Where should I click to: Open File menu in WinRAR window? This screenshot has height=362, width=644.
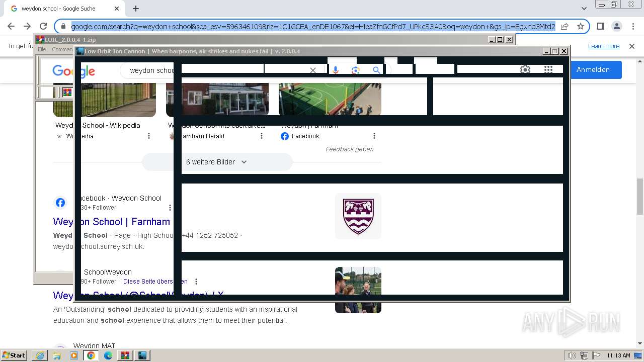(x=42, y=49)
